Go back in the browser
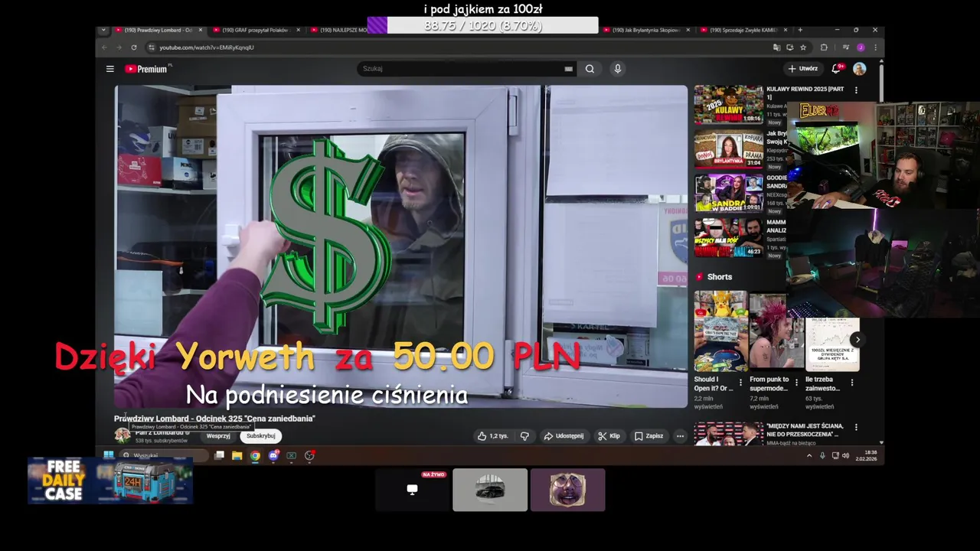Screen dimensions: 980x551 click(106, 47)
